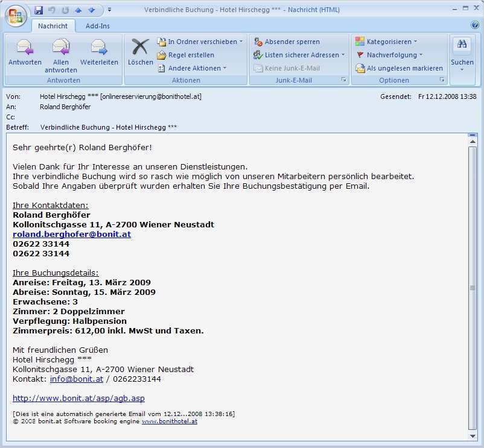This screenshot has height=448, width=484.
Task: Open Quick Access Toolbar customization arrow
Action: pos(109,10)
